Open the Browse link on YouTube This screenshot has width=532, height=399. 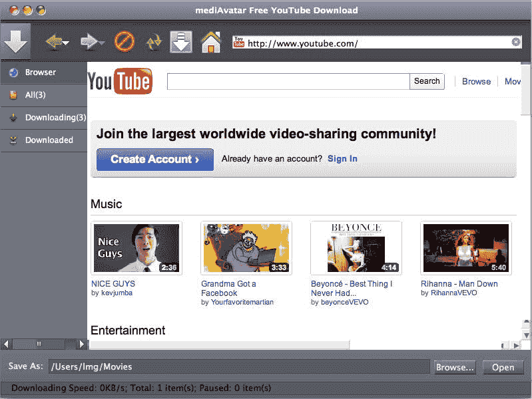[x=476, y=82]
